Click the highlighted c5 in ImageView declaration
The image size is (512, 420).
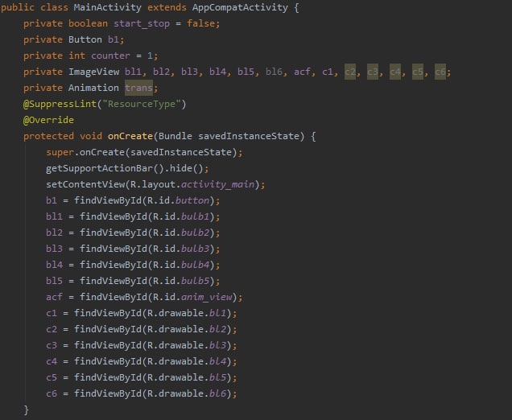pyautogui.click(x=418, y=72)
